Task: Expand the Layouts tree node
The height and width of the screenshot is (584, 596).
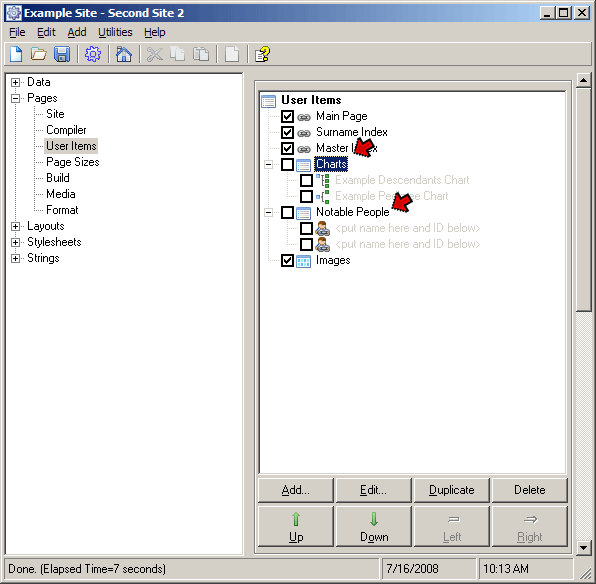Action: 15,227
